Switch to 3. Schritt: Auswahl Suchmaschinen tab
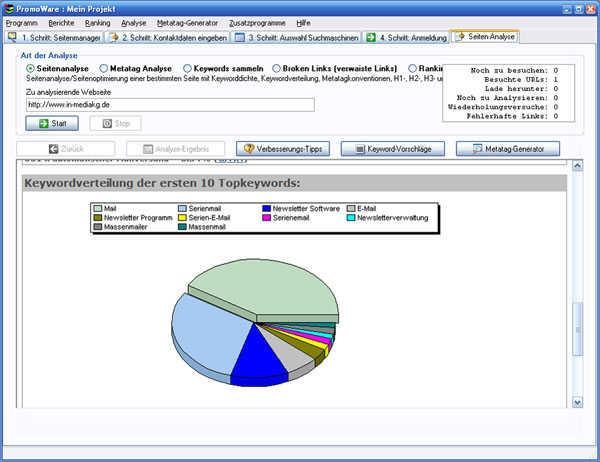The height and width of the screenshot is (462, 600). tap(297, 38)
